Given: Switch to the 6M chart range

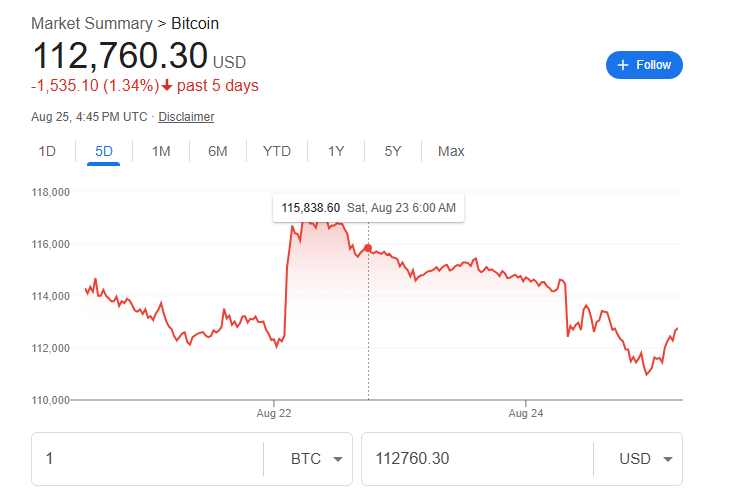Looking at the screenshot, I should pyautogui.click(x=218, y=151).
